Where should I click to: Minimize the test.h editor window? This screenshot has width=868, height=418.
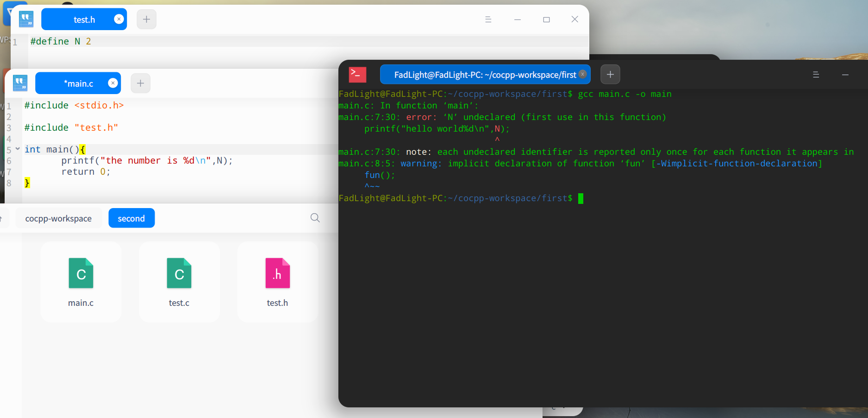(518, 19)
